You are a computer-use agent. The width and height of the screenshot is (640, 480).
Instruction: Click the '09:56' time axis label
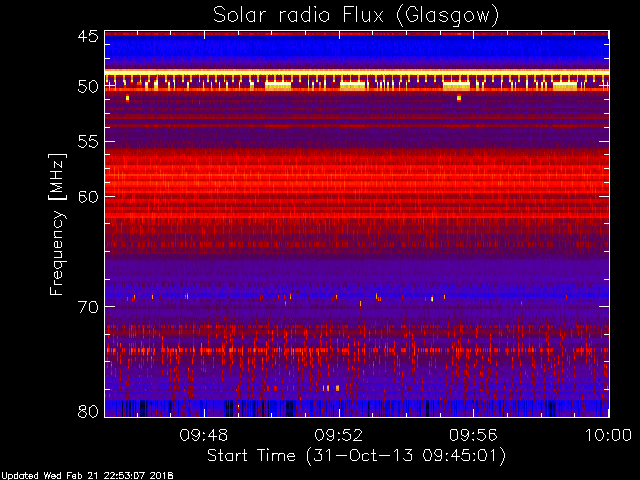point(473,435)
